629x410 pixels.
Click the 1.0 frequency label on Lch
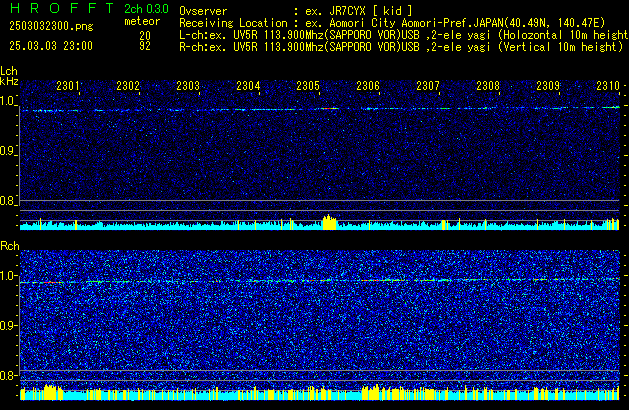click(8, 101)
